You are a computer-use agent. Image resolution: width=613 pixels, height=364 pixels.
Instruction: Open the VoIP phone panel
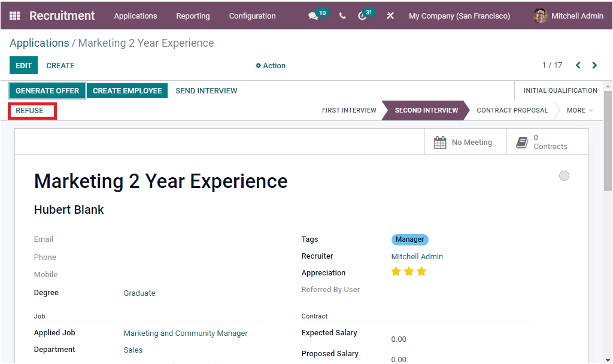(x=342, y=16)
